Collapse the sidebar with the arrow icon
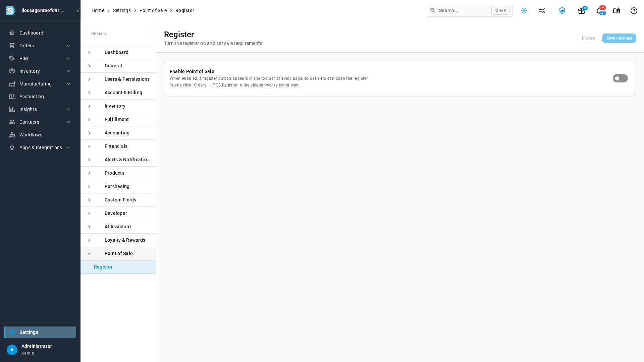This screenshot has width=644, height=362. click(78, 11)
